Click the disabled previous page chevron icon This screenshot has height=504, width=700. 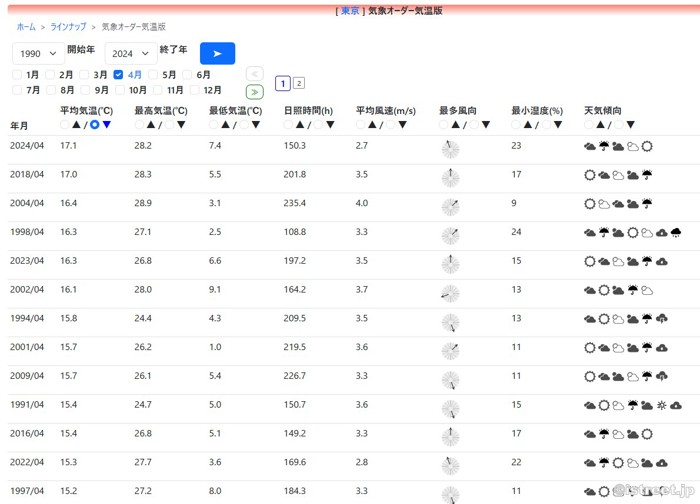coord(254,74)
